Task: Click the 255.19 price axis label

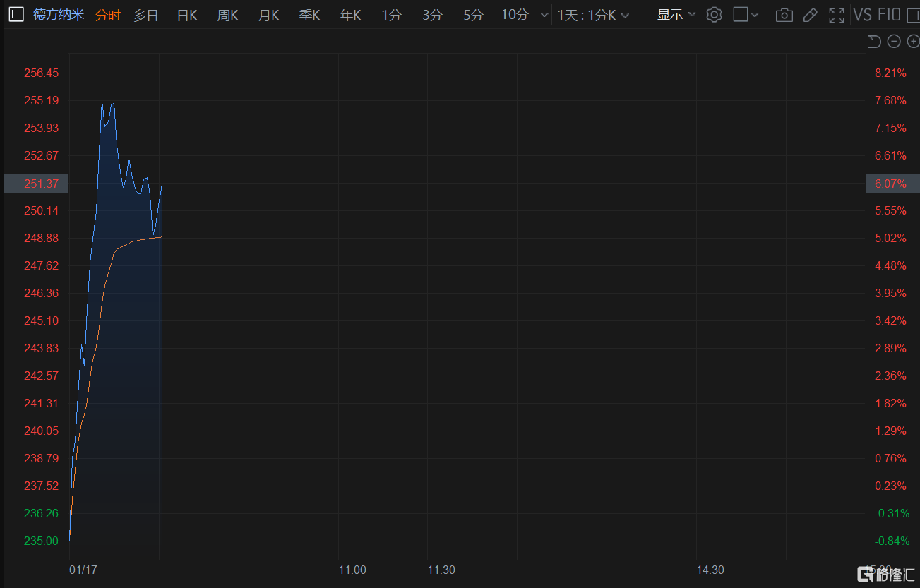Action: pos(42,100)
